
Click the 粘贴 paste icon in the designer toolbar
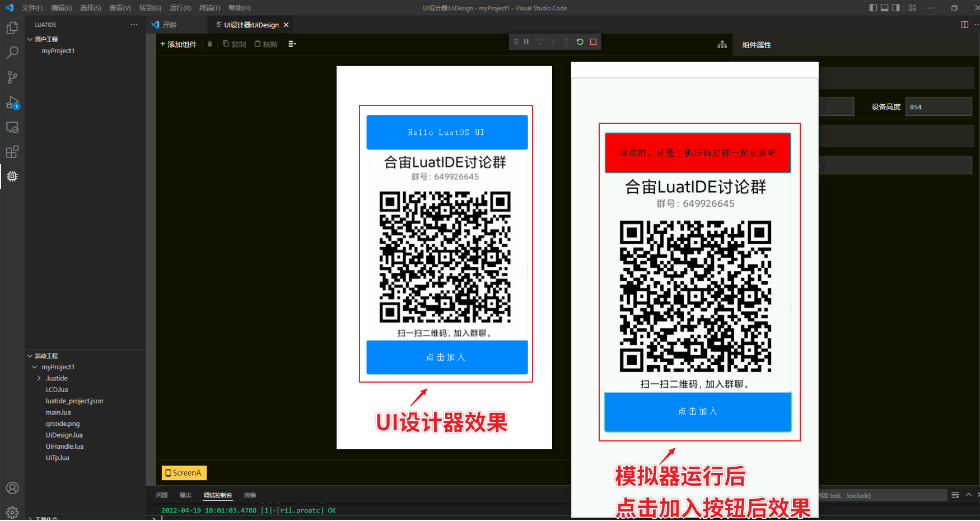(266, 44)
